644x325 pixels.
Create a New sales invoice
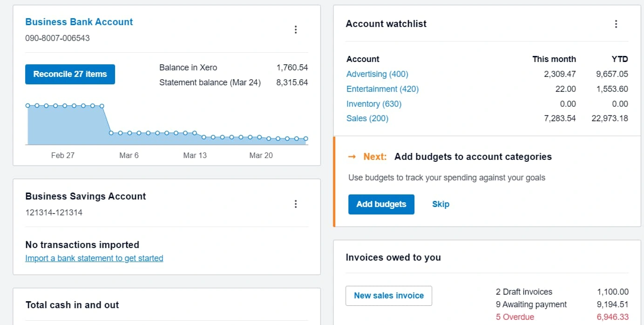click(x=389, y=296)
